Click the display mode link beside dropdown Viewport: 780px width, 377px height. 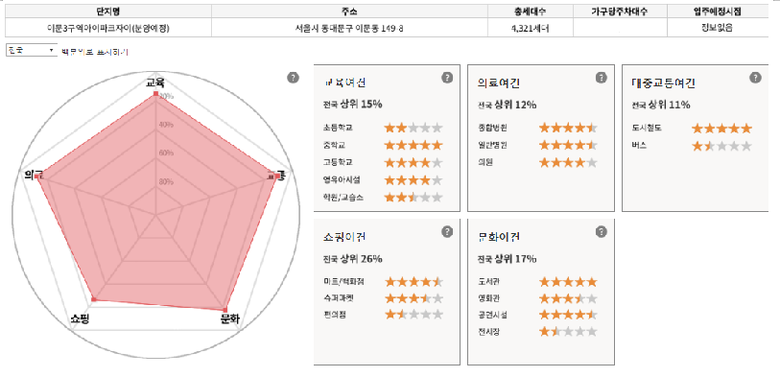tap(95, 51)
